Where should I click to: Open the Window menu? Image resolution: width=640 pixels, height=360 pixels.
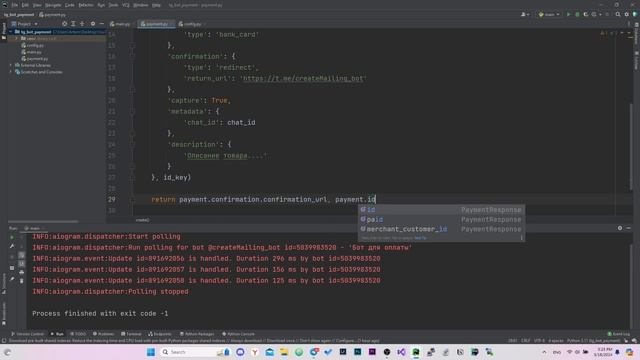pos(141,5)
